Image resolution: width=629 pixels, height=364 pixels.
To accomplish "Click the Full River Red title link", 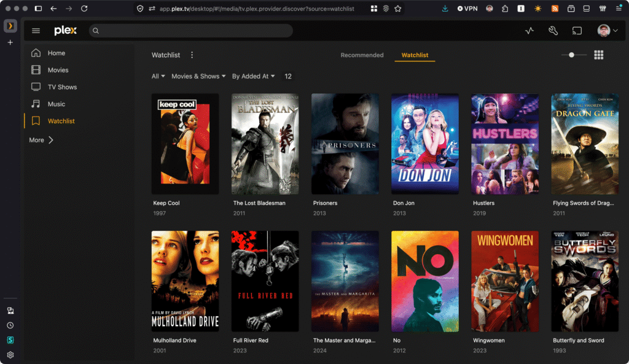I will (251, 340).
